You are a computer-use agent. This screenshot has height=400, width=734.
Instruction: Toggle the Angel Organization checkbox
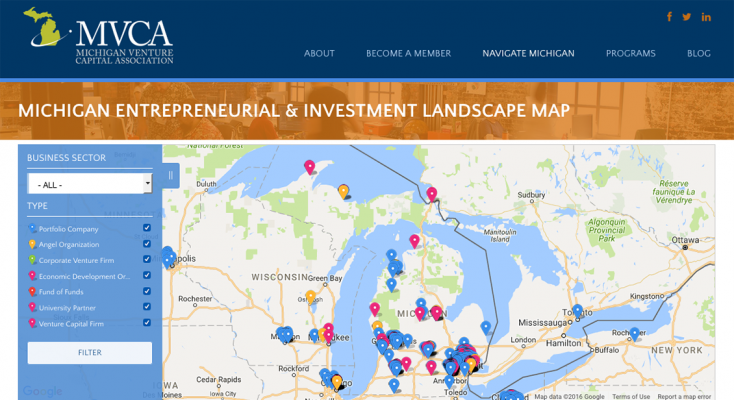[x=147, y=244]
